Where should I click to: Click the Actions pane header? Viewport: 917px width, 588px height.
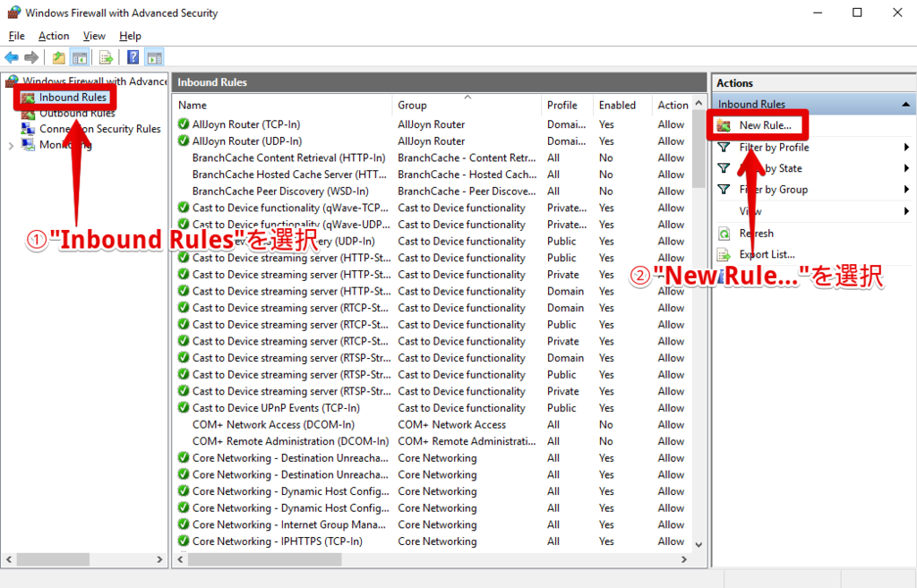click(x=813, y=83)
